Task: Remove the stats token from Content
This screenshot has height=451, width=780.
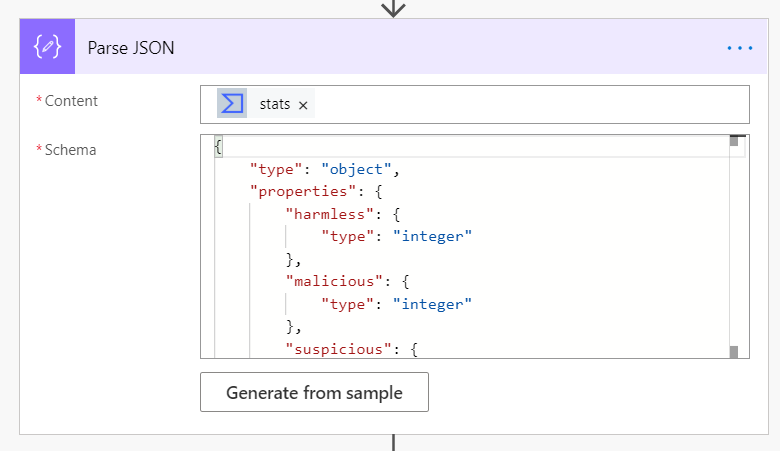Action: point(303,105)
